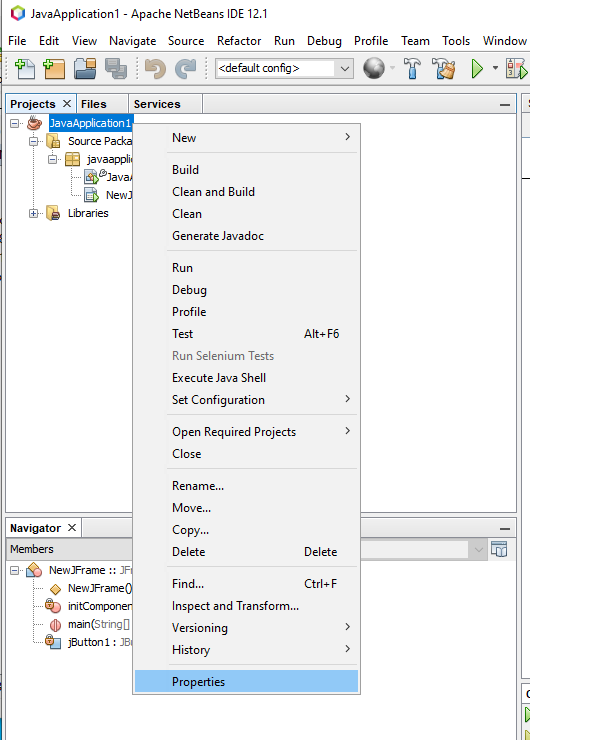Click the globe browser icon in toolbar
The height and width of the screenshot is (740, 600).
coord(374,69)
